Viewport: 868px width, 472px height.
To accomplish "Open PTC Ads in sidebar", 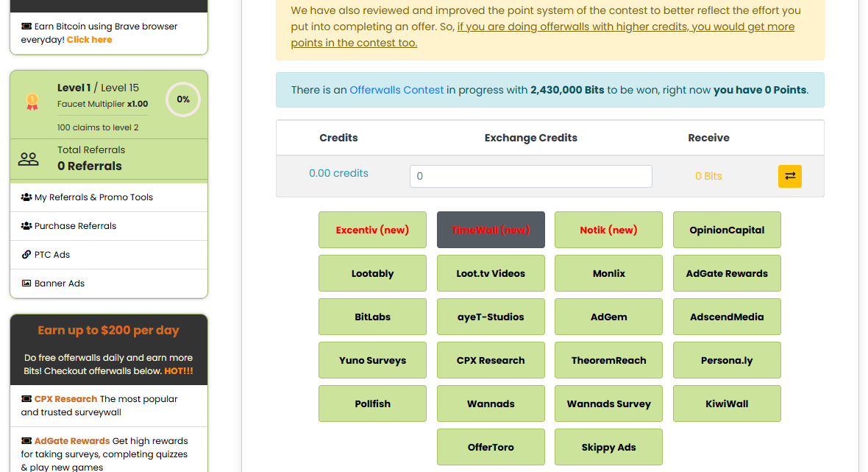I will (109, 255).
